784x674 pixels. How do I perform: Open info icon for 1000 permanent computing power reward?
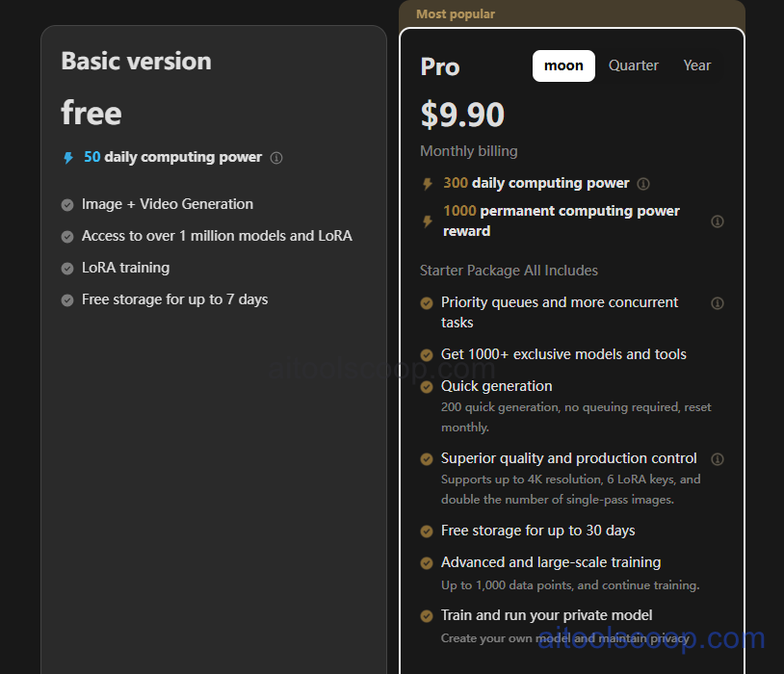click(717, 220)
